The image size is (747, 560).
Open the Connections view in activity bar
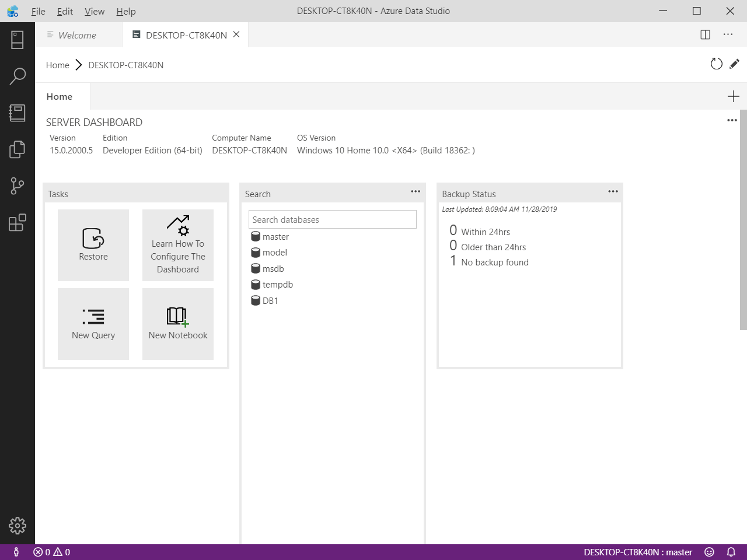coord(18,40)
